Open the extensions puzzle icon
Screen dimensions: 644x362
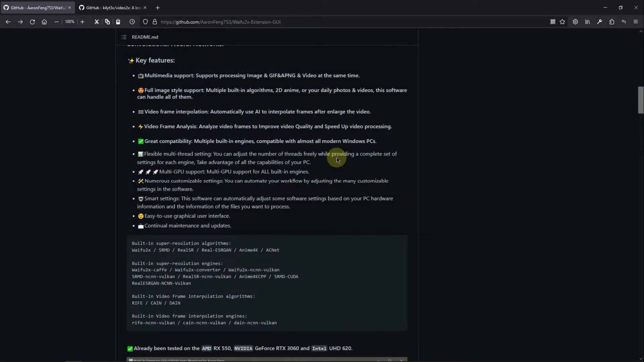[x=611, y=22]
